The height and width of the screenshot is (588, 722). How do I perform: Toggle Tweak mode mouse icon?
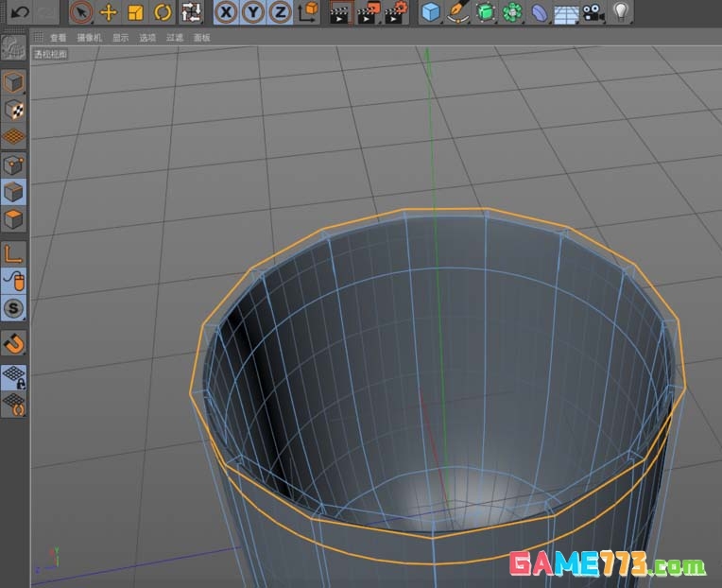tap(13, 281)
